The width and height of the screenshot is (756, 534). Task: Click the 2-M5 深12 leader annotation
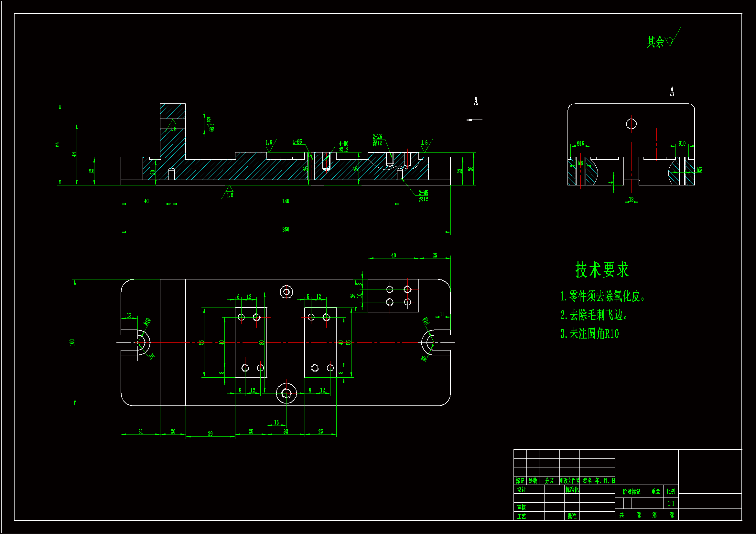423,196
